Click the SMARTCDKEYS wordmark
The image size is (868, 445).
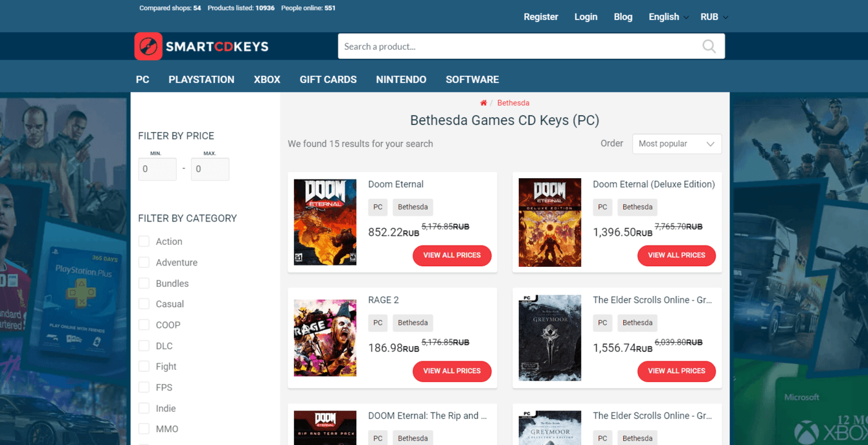click(217, 47)
